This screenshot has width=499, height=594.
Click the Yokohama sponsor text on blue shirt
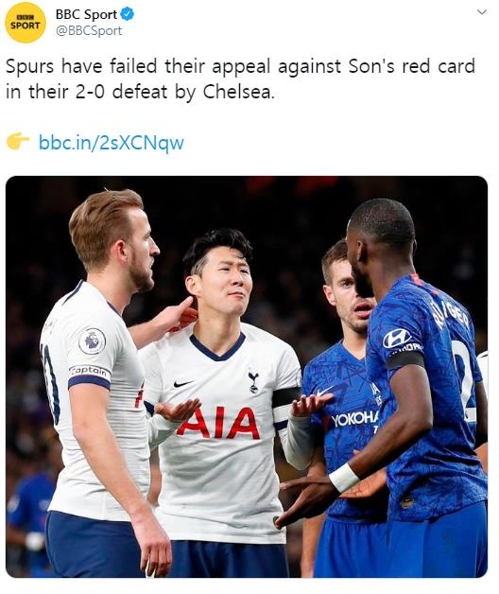point(355,418)
